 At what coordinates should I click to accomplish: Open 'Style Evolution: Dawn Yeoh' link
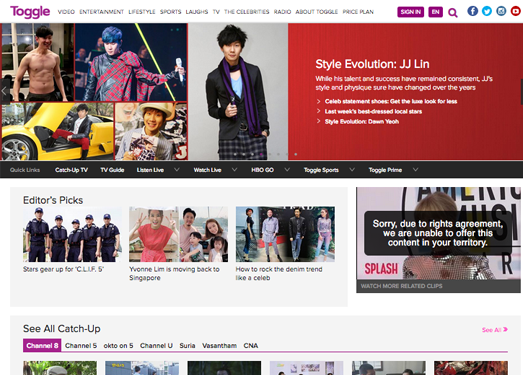pyautogui.click(x=362, y=121)
